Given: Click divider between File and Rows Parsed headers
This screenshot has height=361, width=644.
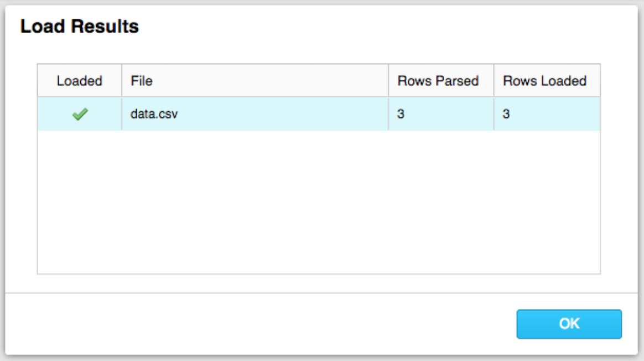Looking at the screenshot, I should click(388, 81).
